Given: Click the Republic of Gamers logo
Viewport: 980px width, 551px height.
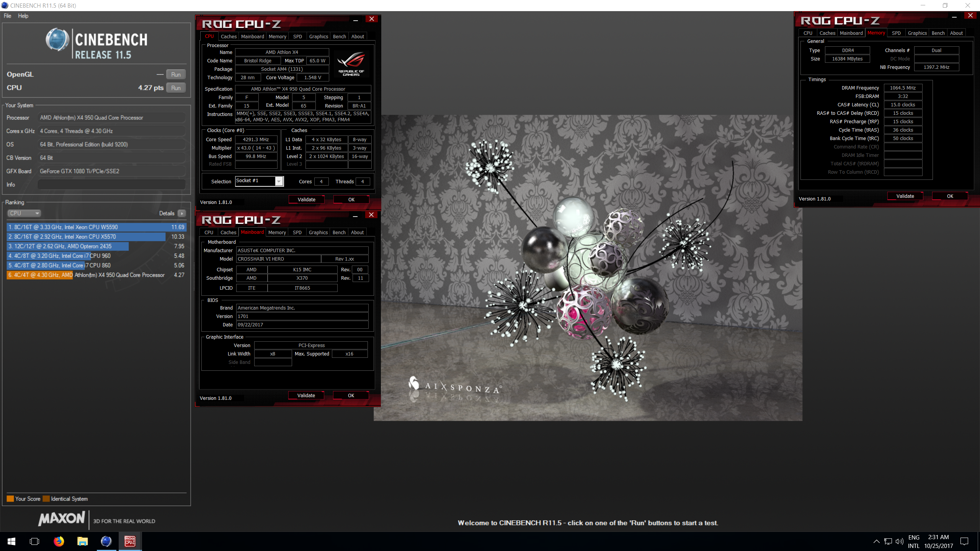Looking at the screenshot, I should pos(351,64).
